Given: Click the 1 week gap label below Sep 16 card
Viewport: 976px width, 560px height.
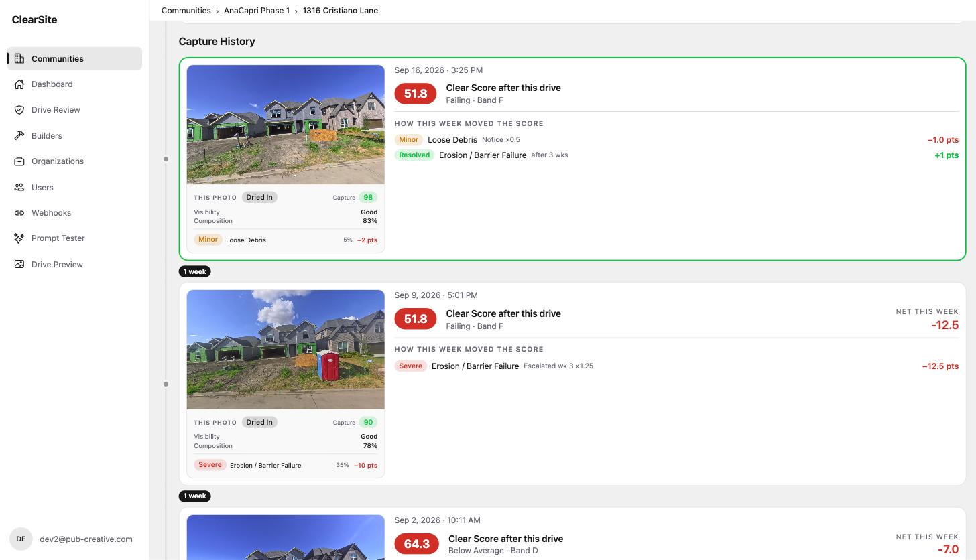Looking at the screenshot, I should 195,271.
